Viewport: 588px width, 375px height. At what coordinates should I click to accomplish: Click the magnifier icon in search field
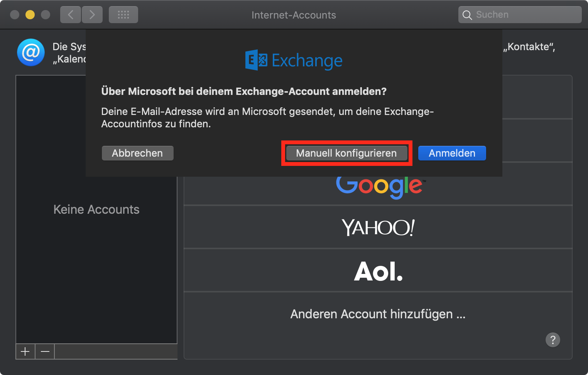(x=467, y=15)
